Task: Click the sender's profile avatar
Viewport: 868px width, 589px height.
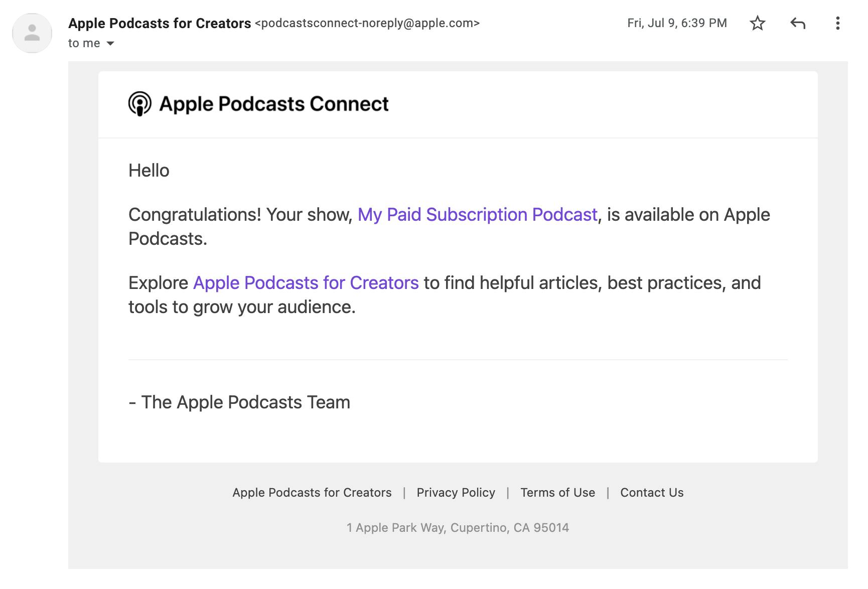Action: click(32, 32)
